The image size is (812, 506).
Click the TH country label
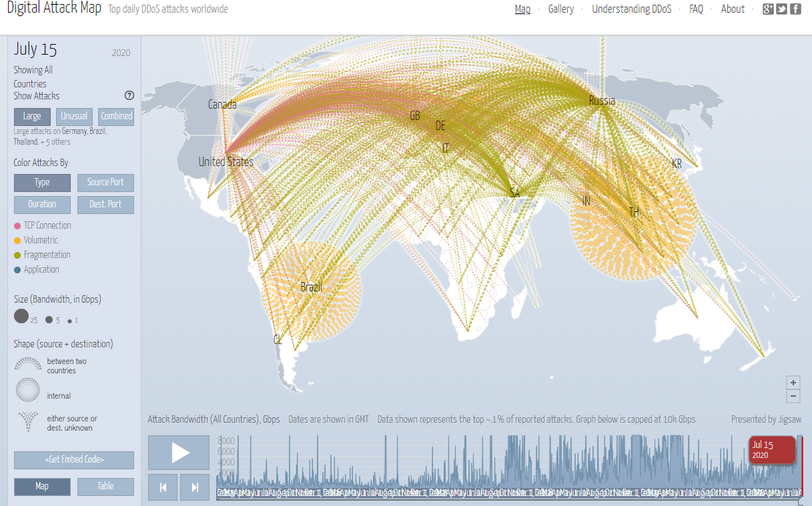click(634, 212)
